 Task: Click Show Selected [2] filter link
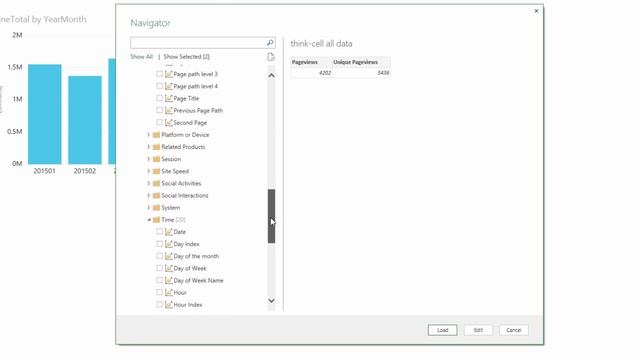tap(187, 57)
